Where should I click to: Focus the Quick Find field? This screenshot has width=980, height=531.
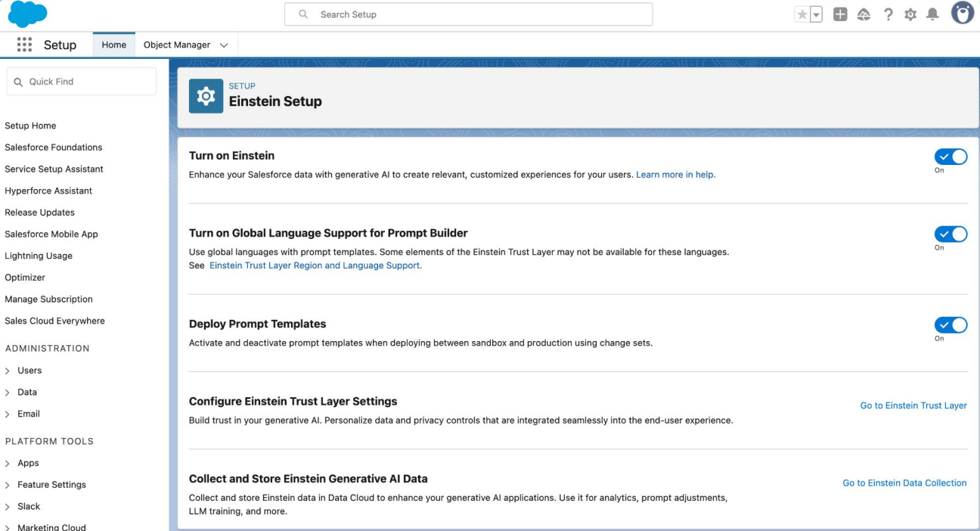tap(81, 82)
